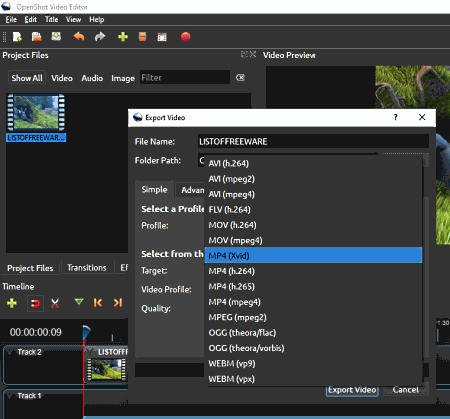Toggle the timeline snapping magnet icon
Screen dimensions: 450x419
point(35,303)
